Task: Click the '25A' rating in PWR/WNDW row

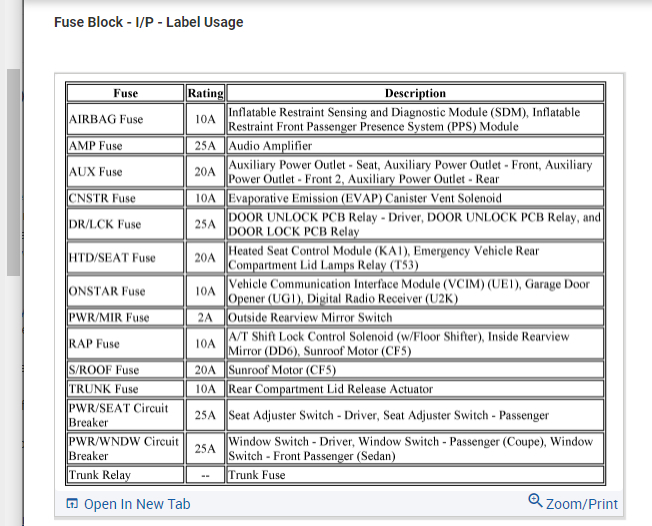Action: click(x=205, y=449)
